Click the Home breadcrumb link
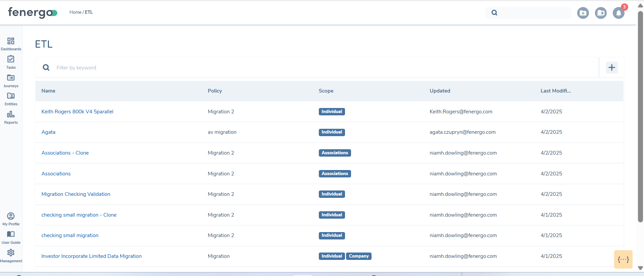This screenshot has width=644, height=276. [75, 12]
